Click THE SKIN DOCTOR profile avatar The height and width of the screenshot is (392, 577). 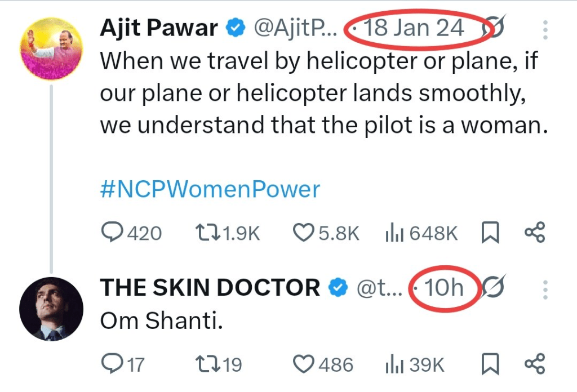point(51,309)
